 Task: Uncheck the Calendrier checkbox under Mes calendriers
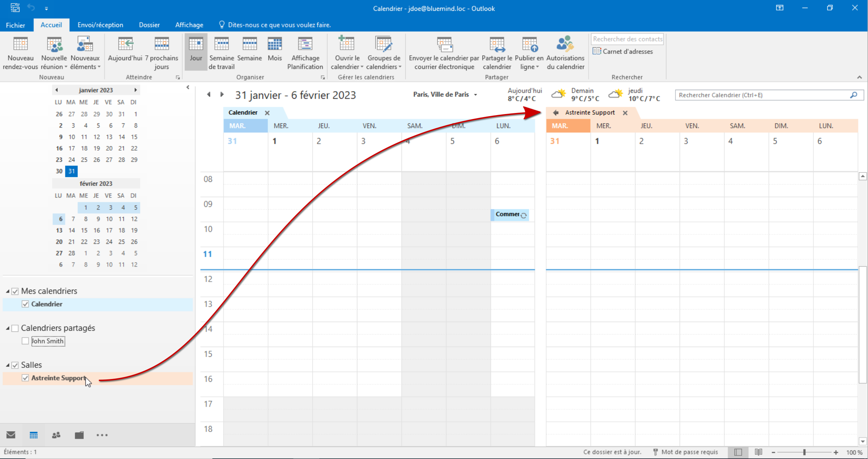point(25,304)
